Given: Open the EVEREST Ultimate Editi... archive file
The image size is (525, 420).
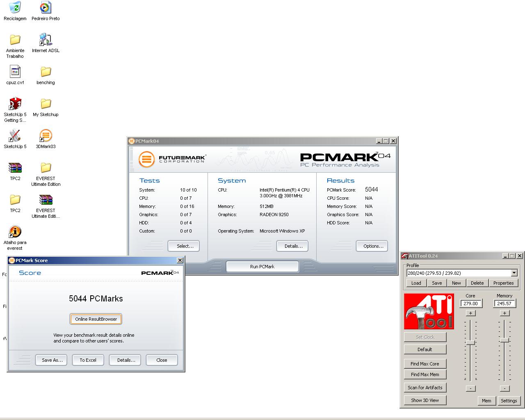Looking at the screenshot, I should coord(46,206).
